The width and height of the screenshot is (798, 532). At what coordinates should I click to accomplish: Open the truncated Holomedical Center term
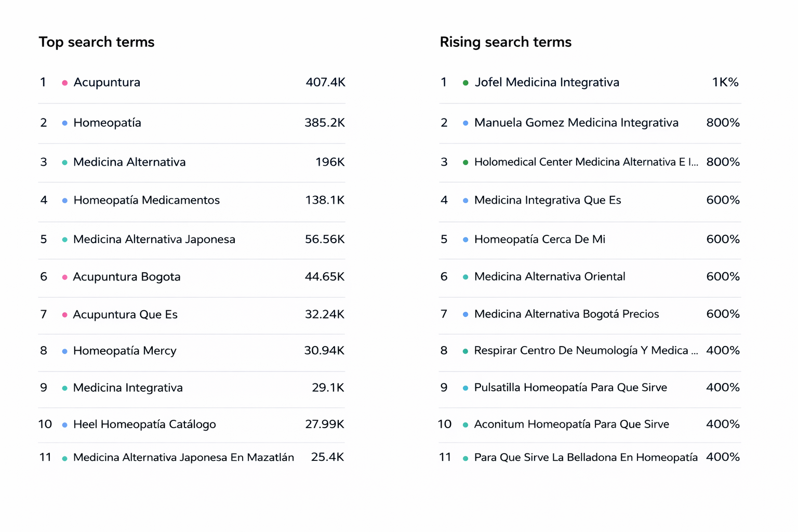tap(586, 162)
